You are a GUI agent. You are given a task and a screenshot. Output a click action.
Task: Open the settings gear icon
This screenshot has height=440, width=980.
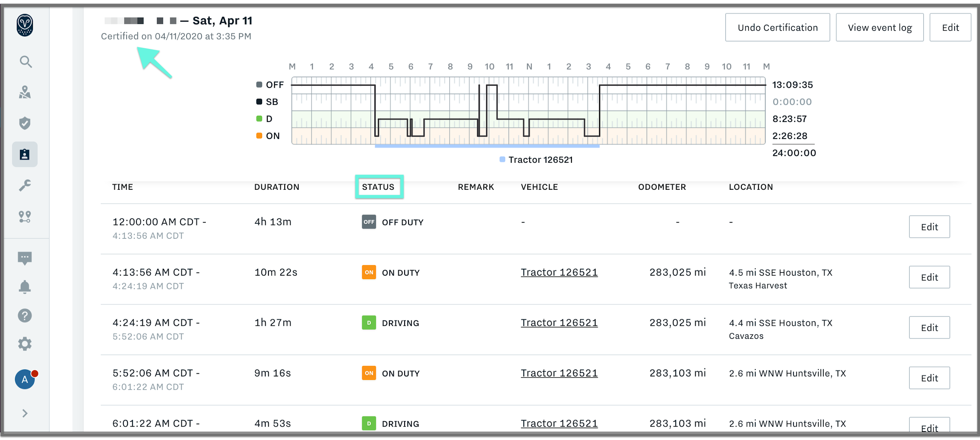[x=25, y=344]
